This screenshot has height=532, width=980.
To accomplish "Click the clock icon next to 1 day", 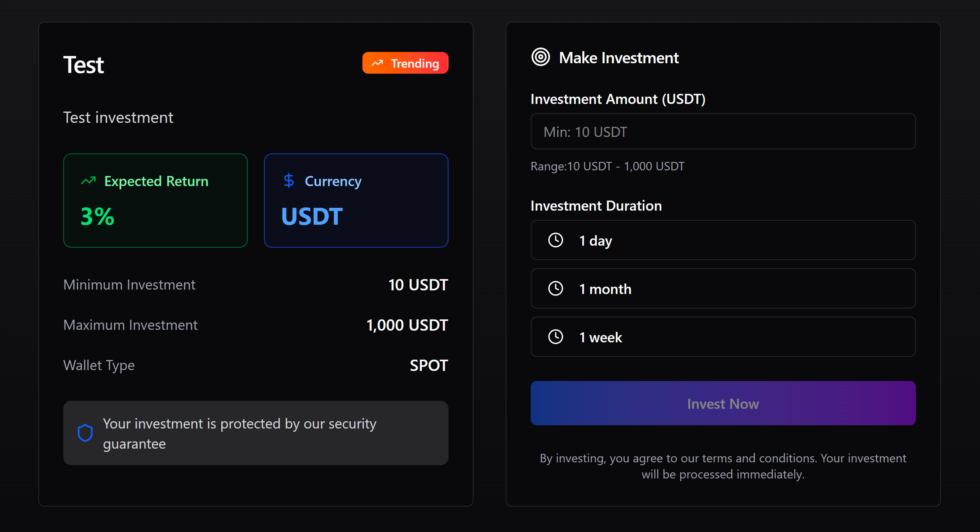I will tap(555, 240).
